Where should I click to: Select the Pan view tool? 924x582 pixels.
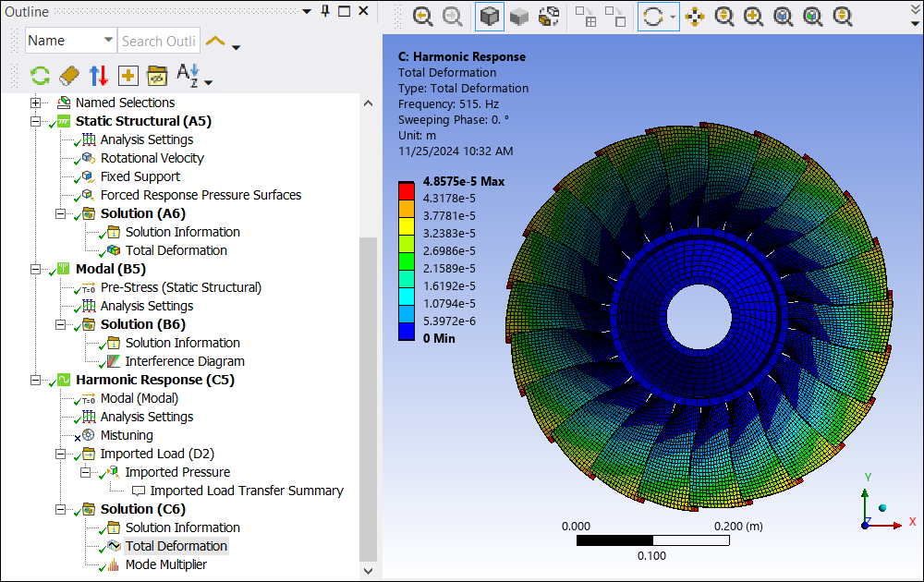pyautogui.click(x=695, y=16)
